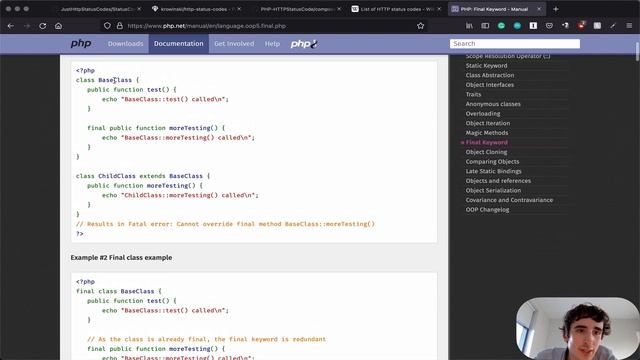This screenshot has width=640, height=360.
Task: Open the Class Abstraction sidebar link
Action: click(490, 75)
